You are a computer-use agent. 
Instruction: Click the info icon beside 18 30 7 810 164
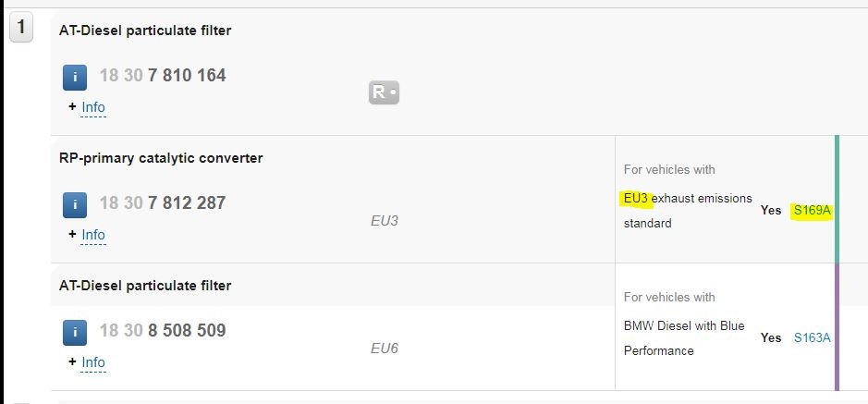75,78
